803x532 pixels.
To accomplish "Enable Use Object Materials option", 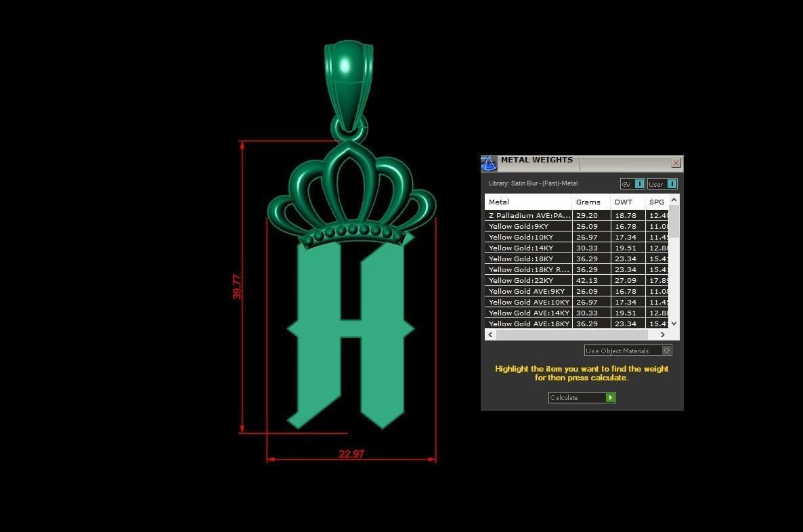I will (x=628, y=351).
